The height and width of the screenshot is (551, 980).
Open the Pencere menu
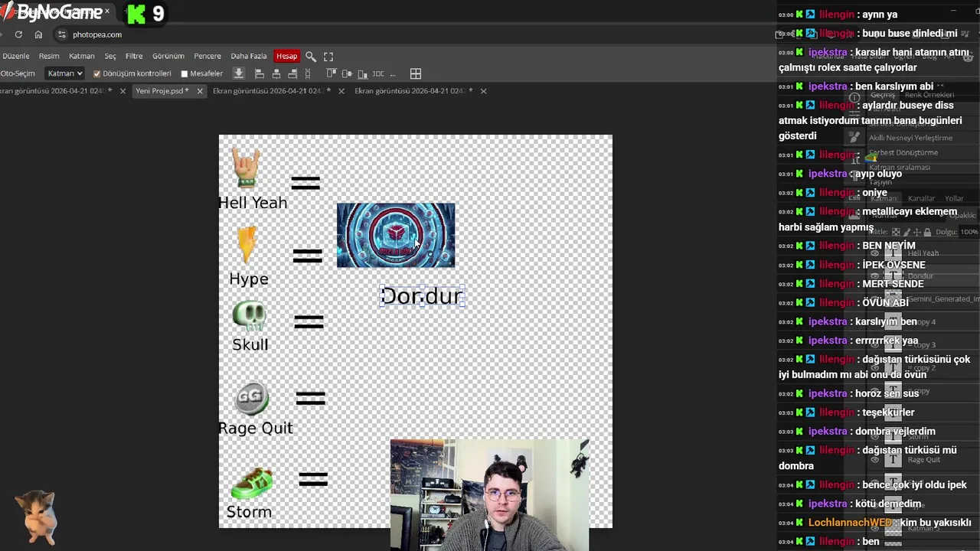pos(207,56)
